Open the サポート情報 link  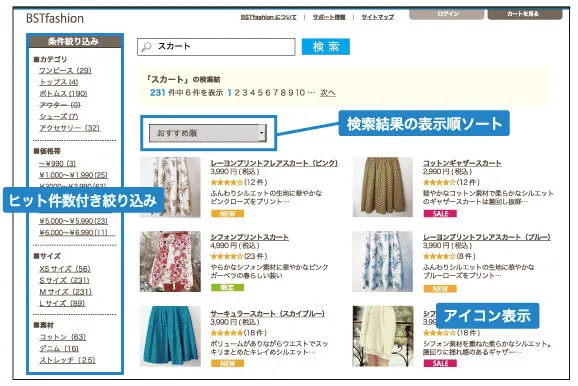[x=329, y=17]
